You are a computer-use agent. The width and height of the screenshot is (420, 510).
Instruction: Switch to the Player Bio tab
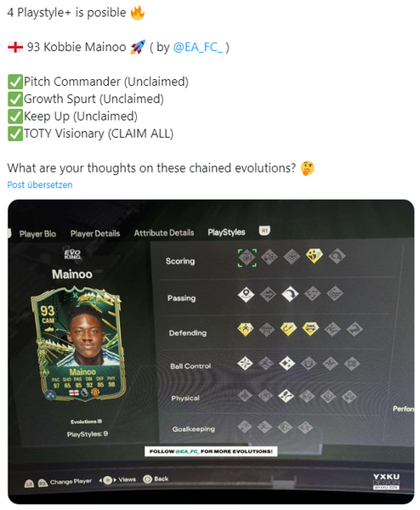tap(37, 234)
